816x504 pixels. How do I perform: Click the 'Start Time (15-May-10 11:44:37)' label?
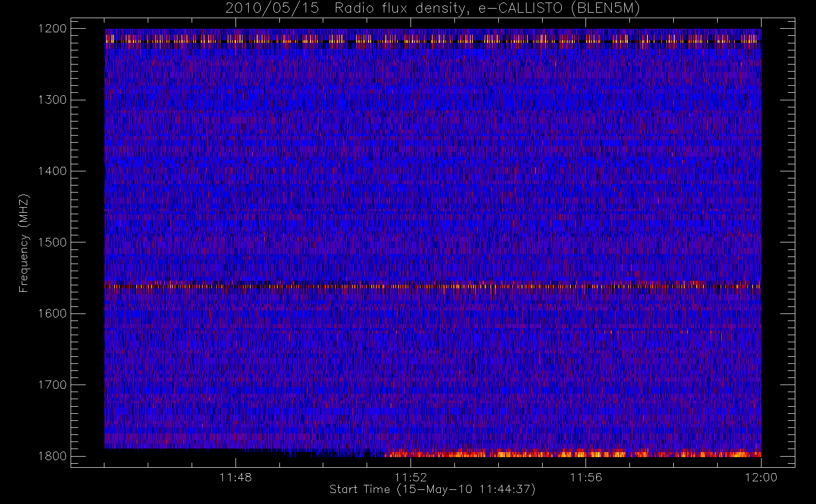coord(432,489)
